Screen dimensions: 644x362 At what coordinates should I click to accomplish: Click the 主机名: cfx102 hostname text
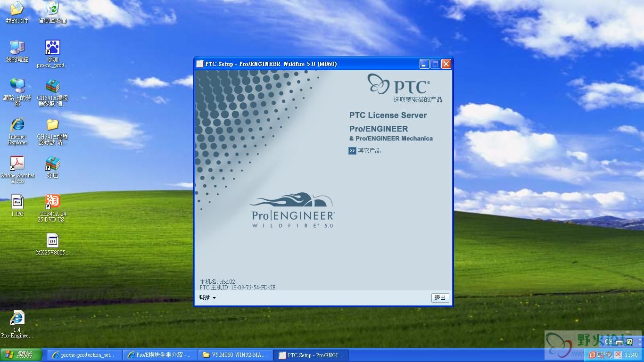217,282
